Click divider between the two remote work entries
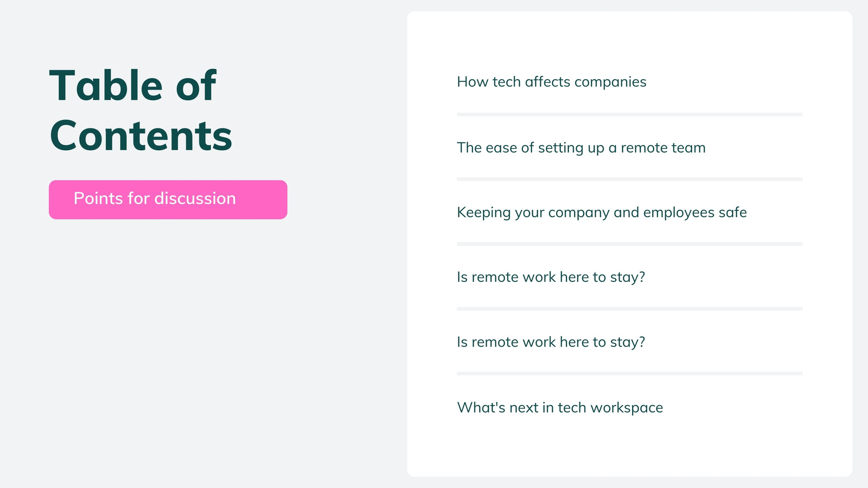Screen dimensions: 868x488 click(x=630, y=309)
